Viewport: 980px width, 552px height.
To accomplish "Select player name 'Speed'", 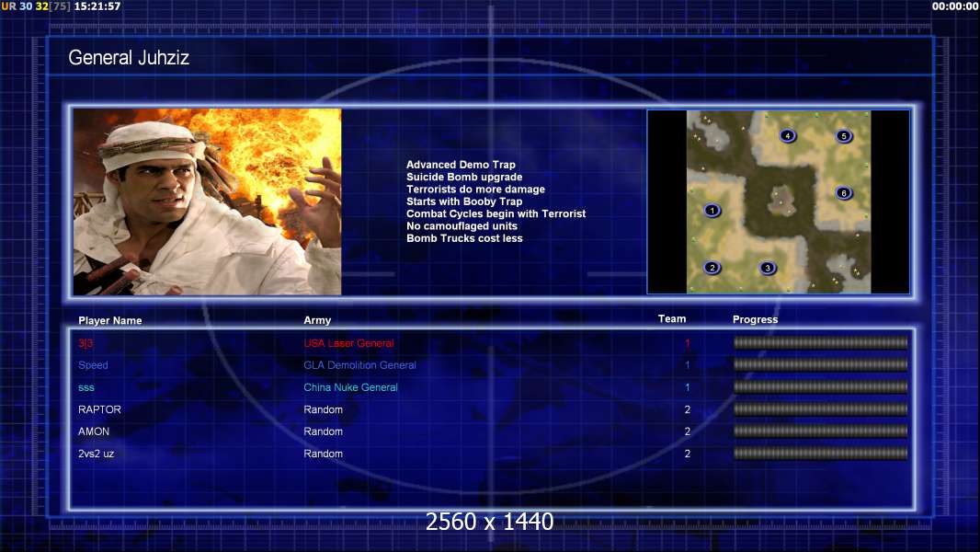I will (x=93, y=365).
